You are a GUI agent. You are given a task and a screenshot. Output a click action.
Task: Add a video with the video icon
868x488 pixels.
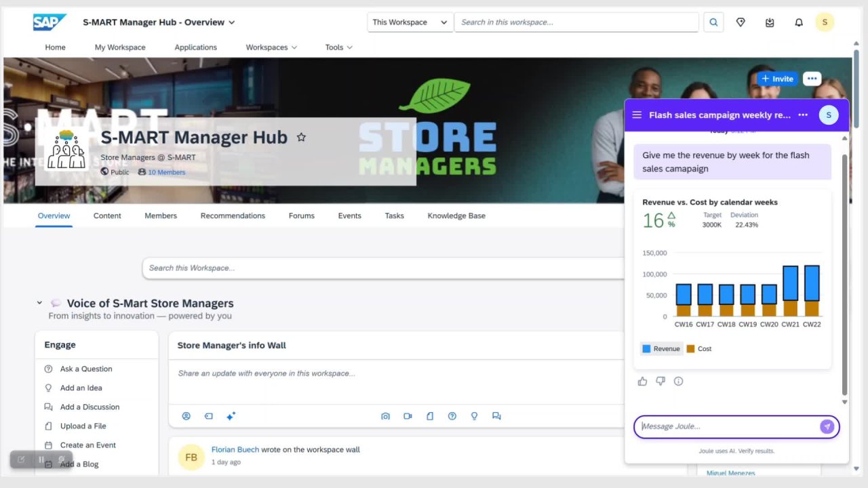point(408,416)
